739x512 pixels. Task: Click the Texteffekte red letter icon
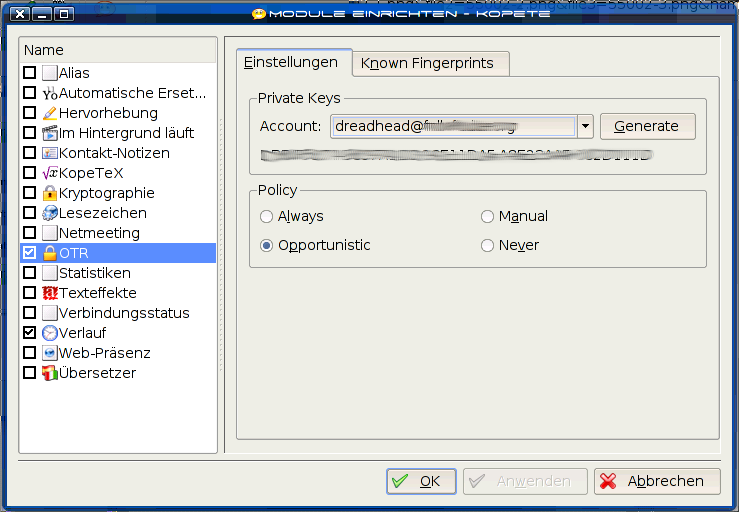tap(49, 293)
